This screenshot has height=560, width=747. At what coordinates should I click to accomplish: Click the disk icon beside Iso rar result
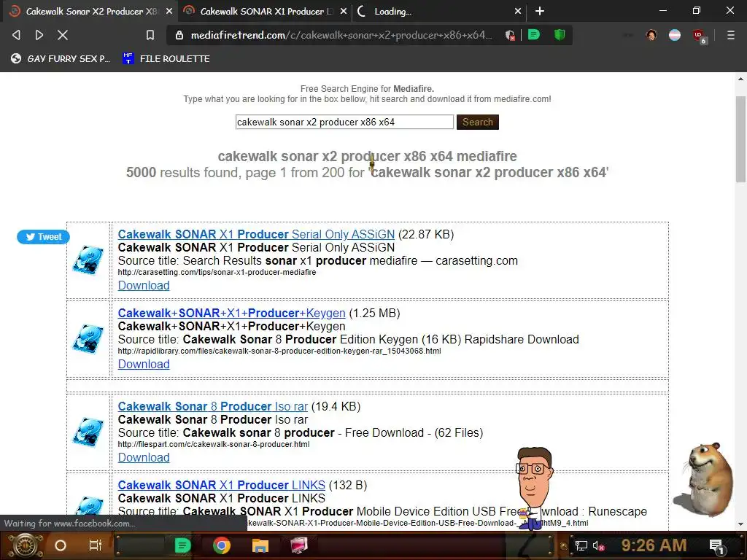[88, 432]
